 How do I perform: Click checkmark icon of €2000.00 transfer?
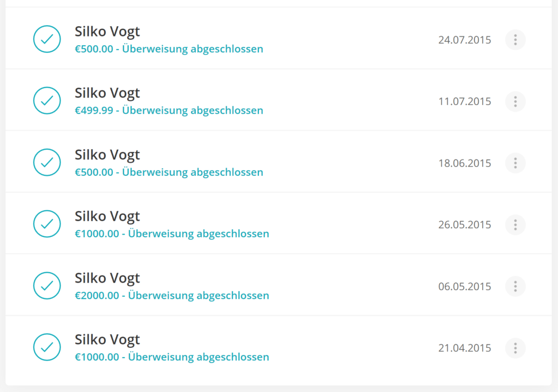[47, 286]
